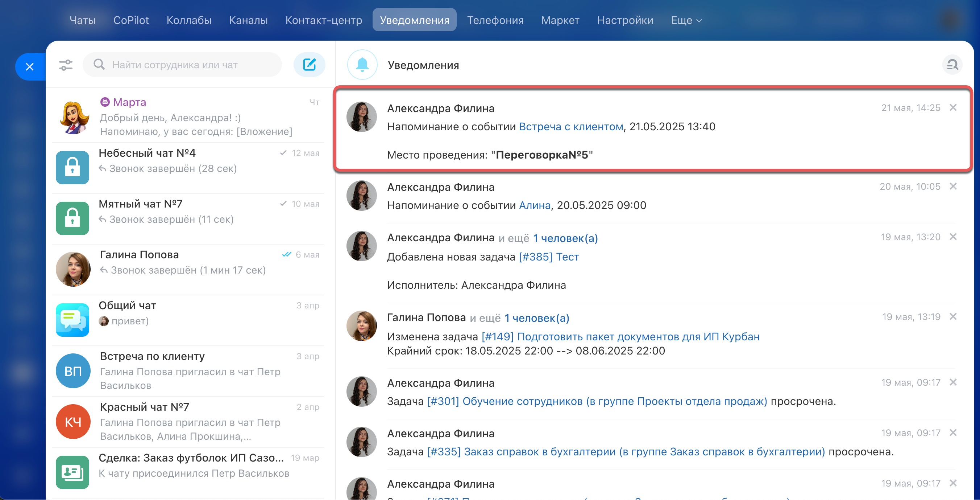Open the Общий чат icon
The height and width of the screenshot is (500, 980).
coord(72,320)
